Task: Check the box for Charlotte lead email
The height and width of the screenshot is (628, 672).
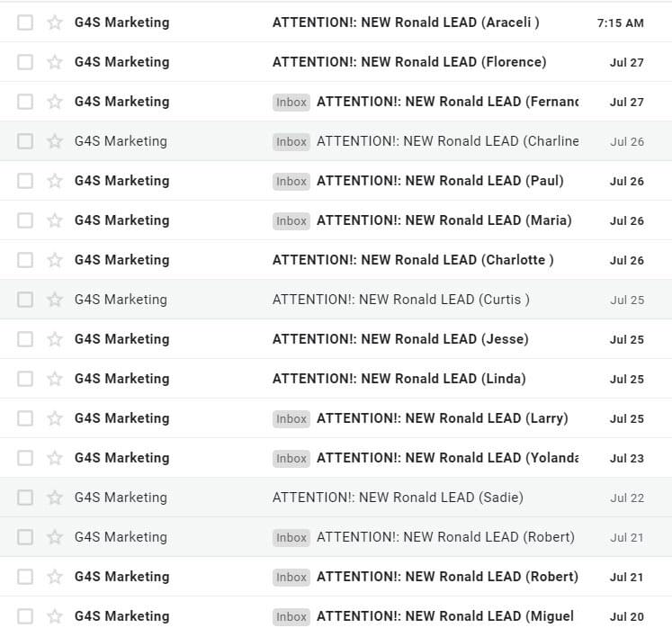Action: 25,260
